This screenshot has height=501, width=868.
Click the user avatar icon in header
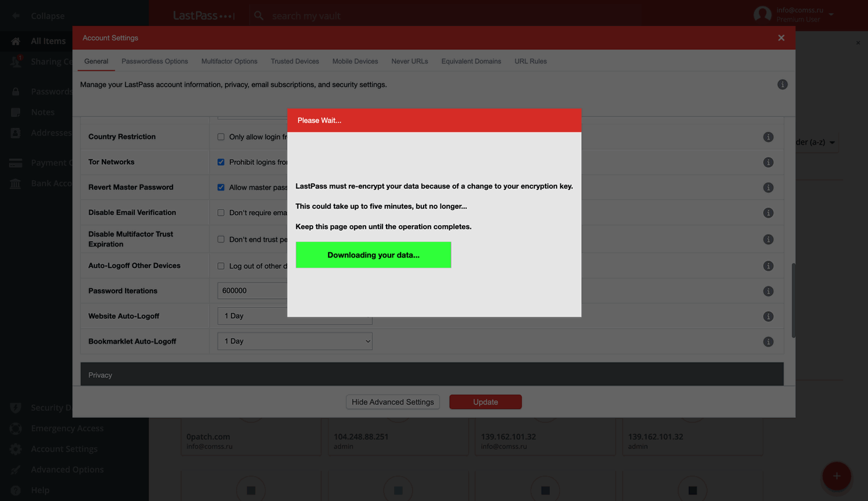(763, 14)
